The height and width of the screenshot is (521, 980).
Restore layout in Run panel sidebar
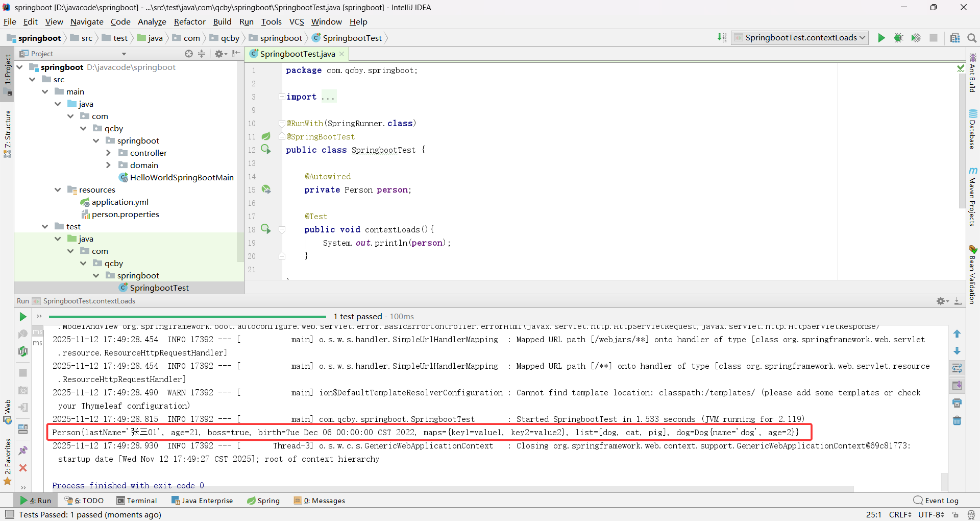[x=23, y=429]
